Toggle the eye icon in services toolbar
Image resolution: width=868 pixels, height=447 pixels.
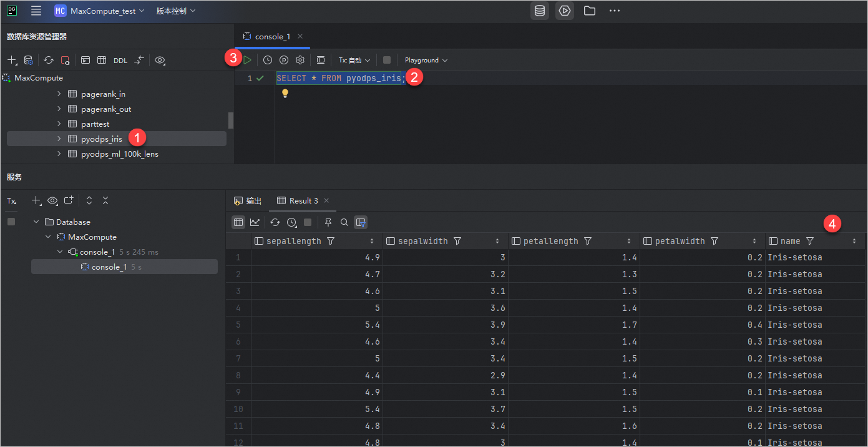pos(52,201)
